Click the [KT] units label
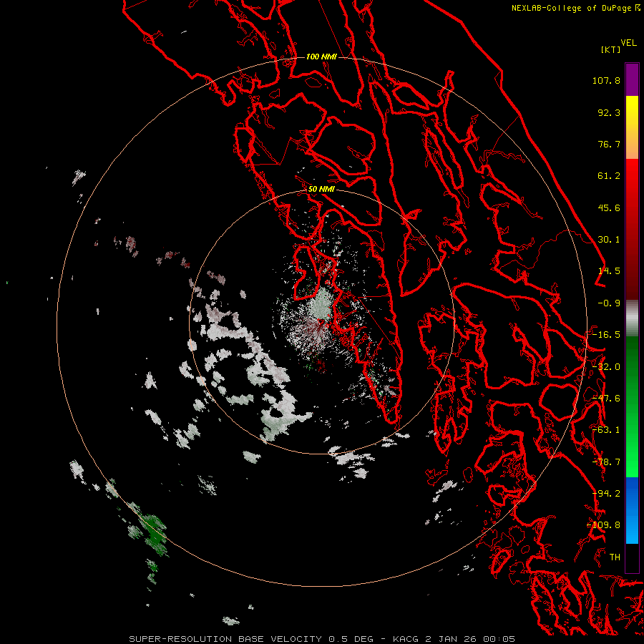 (611, 49)
